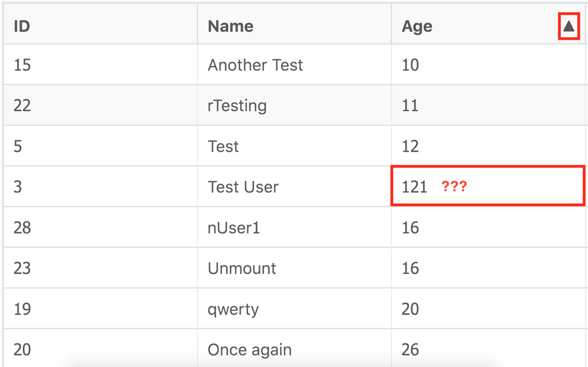Click the Once again name cell
This screenshot has width=588, height=367.
[294, 348]
